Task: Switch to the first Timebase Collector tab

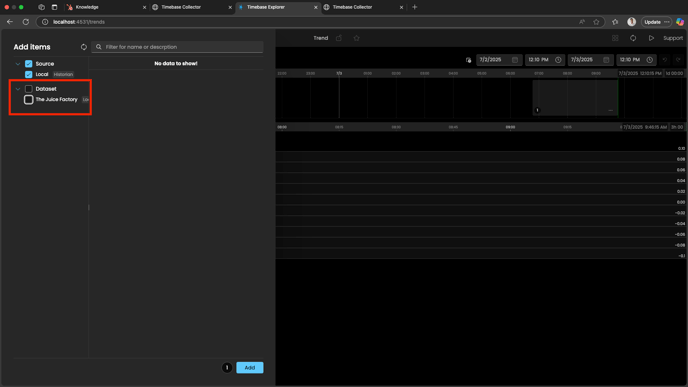Action: 191,7
